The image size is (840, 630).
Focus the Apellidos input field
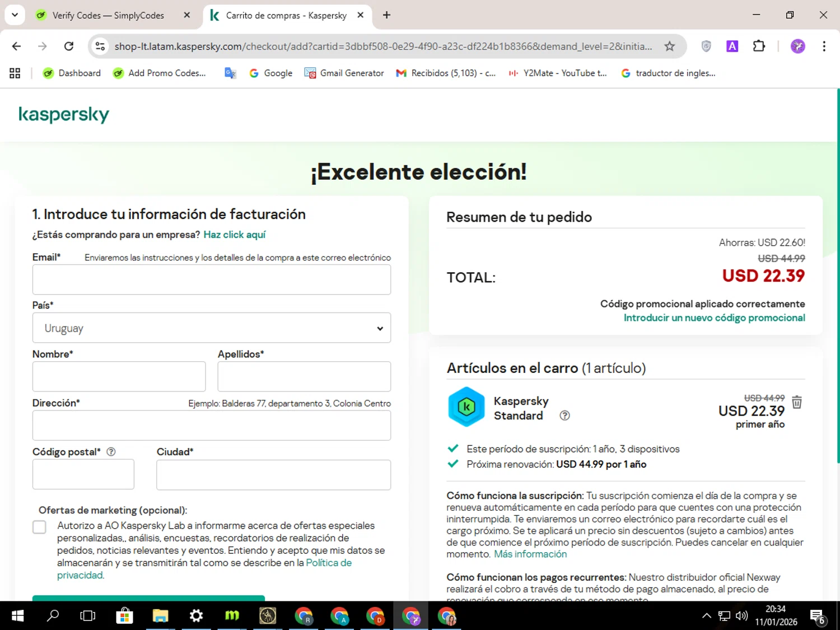click(x=304, y=376)
